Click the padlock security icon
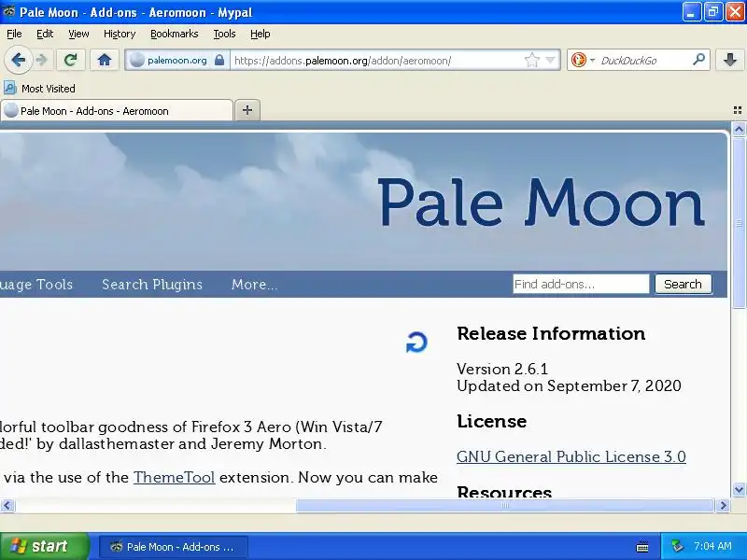This screenshot has height=560, width=747. (x=219, y=60)
